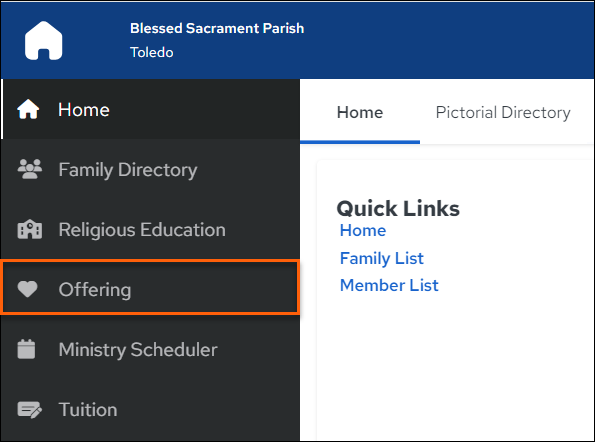Click the Home sidebar house icon
Screen dimensions: 595x442
tap(28, 109)
